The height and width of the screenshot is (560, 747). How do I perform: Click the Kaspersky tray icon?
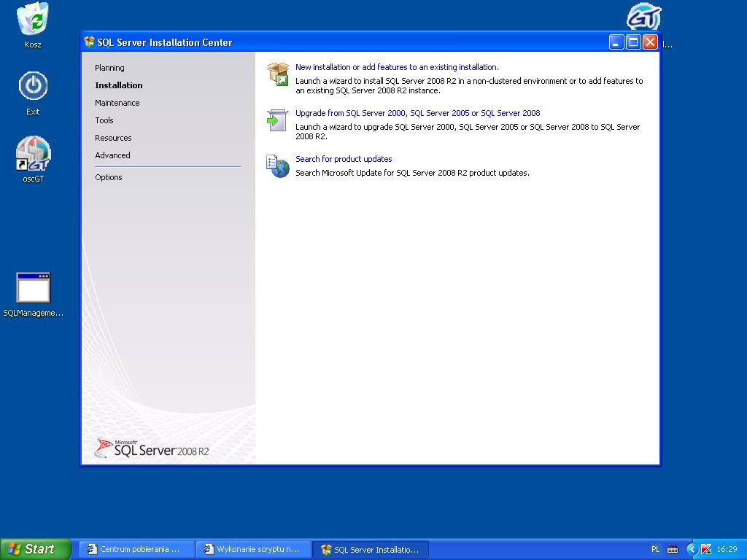tap(706, 550)
